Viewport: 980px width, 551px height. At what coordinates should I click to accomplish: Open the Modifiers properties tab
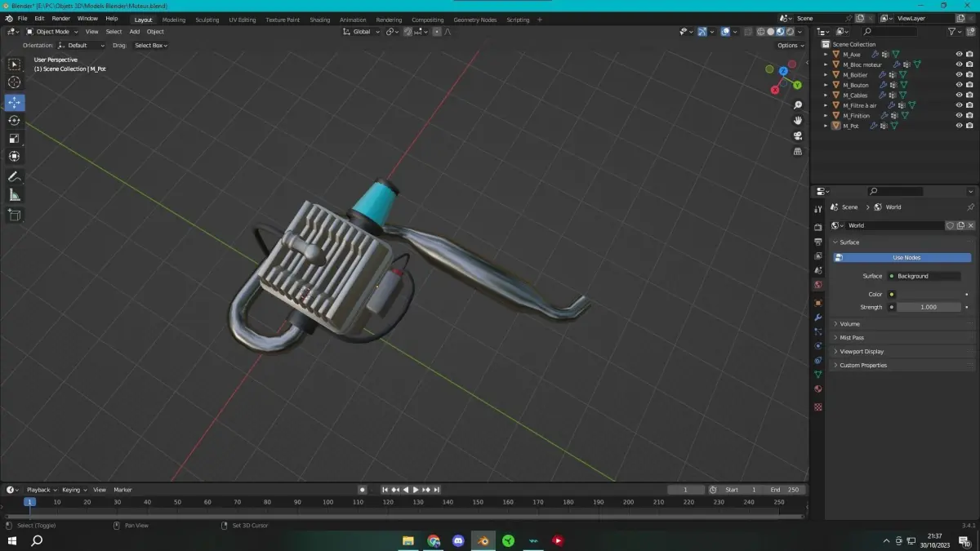818,317
